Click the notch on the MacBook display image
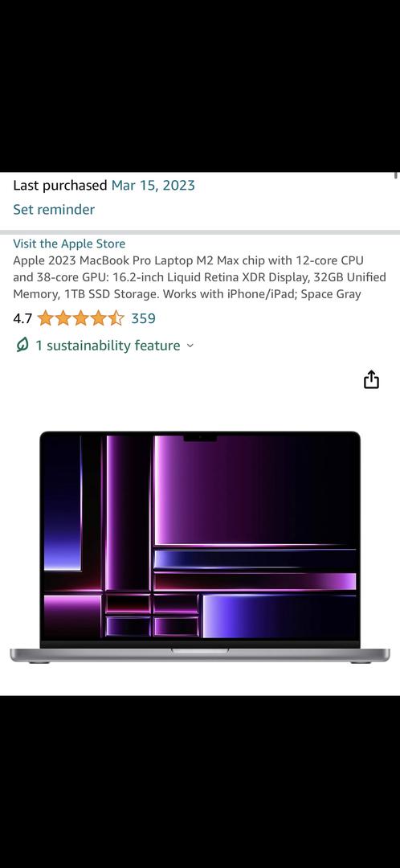The width and height of the screenshot is (400, 868). 200,438
